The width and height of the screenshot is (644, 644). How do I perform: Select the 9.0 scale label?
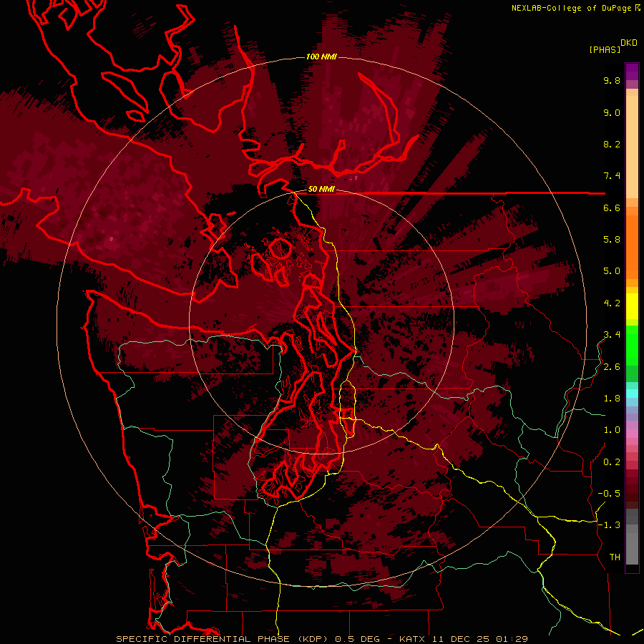(x=612, y=112)
